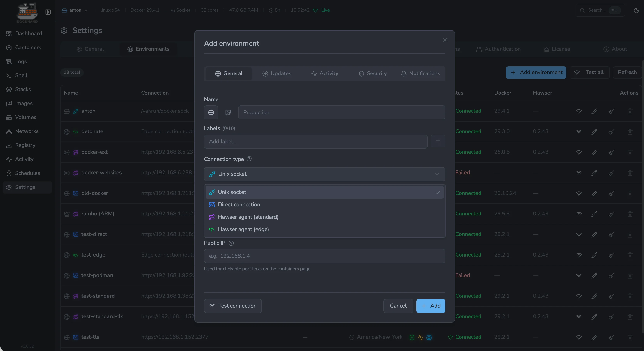Click the help icon next to Public IP

click(231, 243)
